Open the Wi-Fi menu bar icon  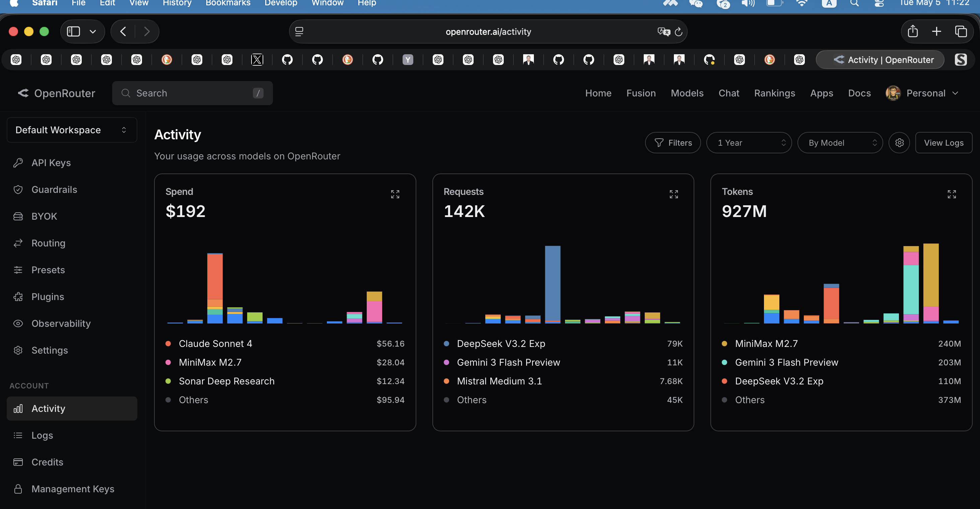coord(801,3)
